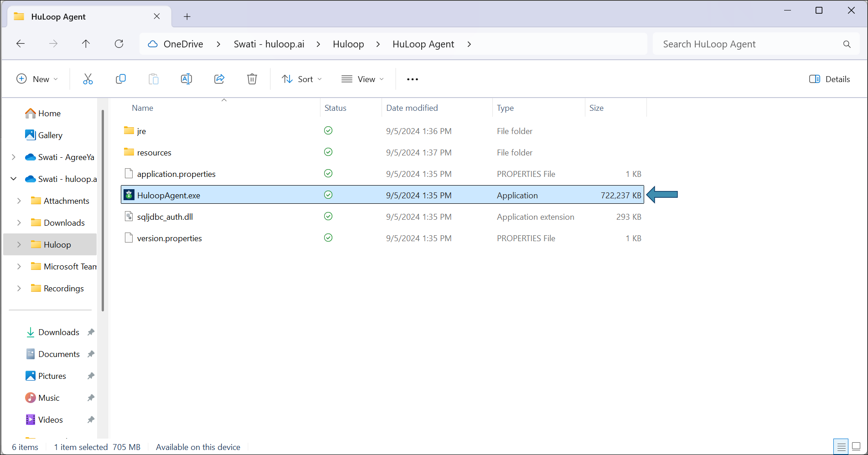This screenshot has width=868, height=455.
Task: Open the New dropdown menu
Action: click(x=37, y=79)
